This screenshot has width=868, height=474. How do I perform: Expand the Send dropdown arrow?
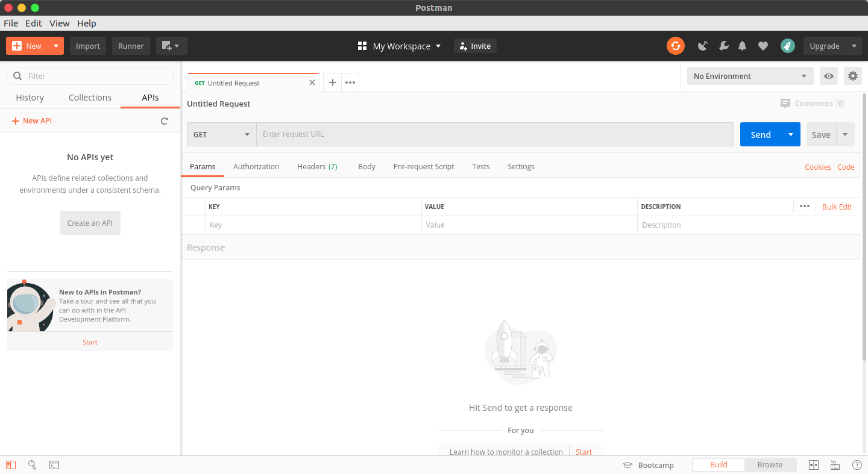tap(791, 134)
